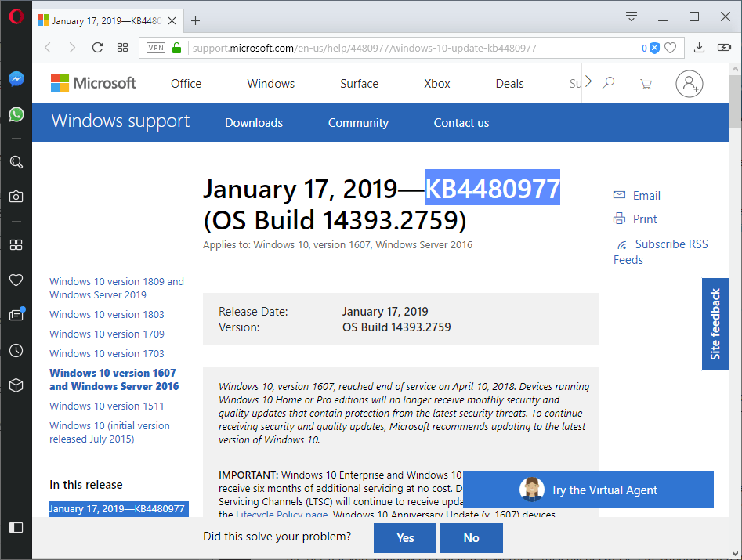Open tab menu icon in title bar

[x=632, y=16]
